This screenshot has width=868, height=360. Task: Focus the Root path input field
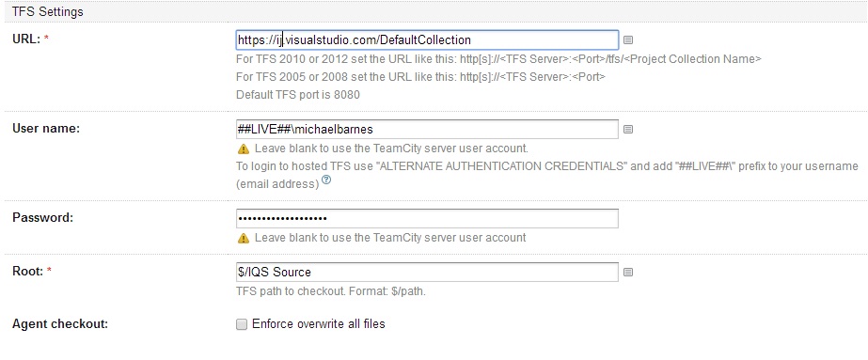(427, 272)
